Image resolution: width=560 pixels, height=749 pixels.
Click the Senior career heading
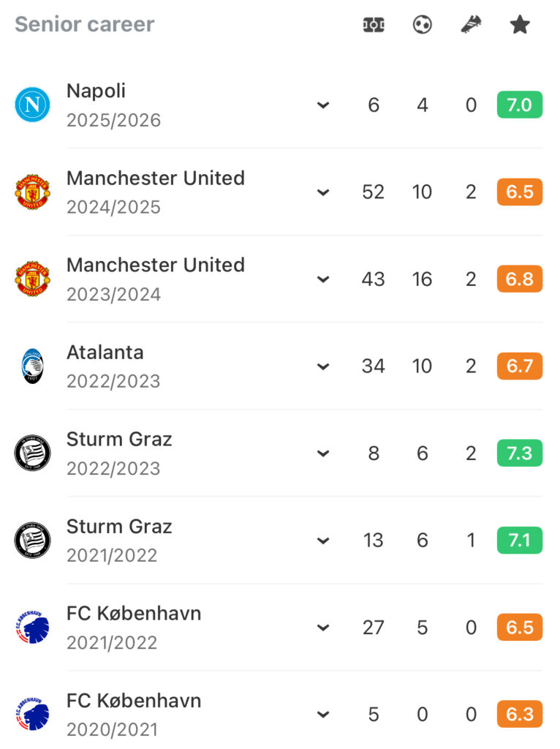click(x=84, y=24)
